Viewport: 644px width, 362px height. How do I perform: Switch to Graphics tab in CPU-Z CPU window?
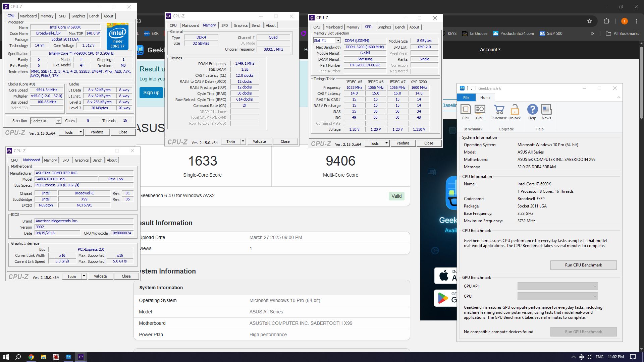(78, 16)
